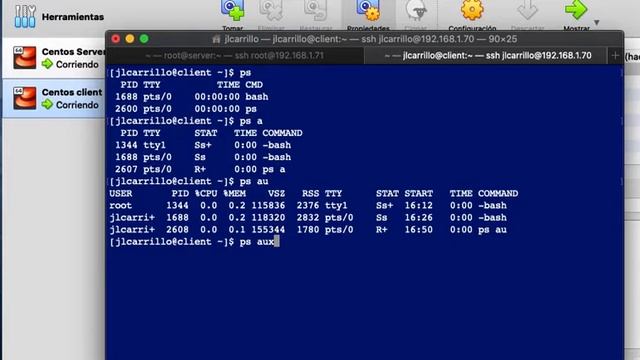Close the terminal window with red button

click(x=116, y=39)
